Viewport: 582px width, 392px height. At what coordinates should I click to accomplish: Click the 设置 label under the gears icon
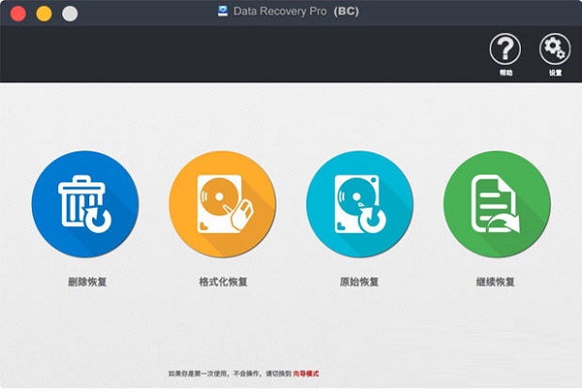(555, 73)
